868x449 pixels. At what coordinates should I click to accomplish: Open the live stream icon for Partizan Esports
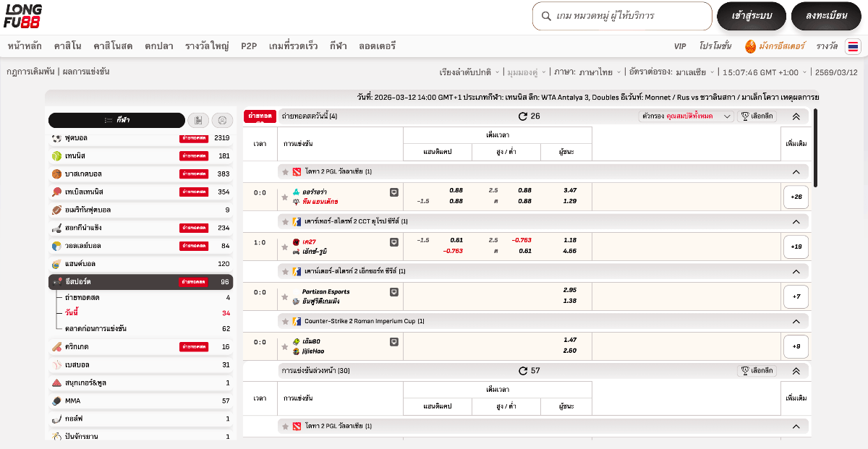(x=394, y=292)
